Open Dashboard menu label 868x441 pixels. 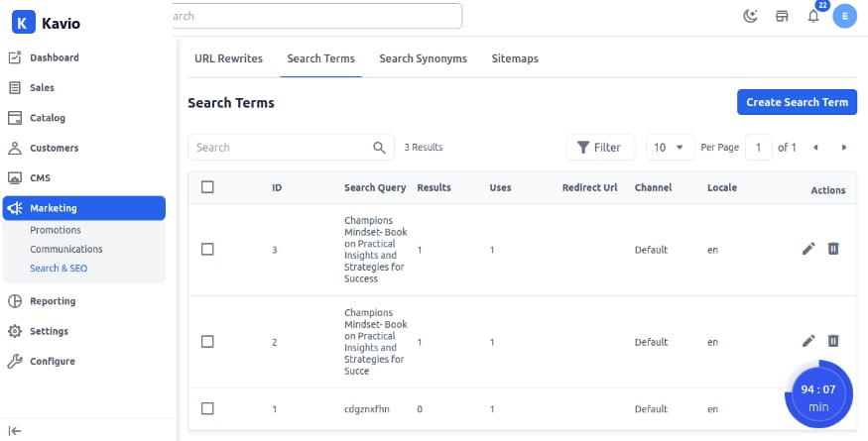coord(55,57)
